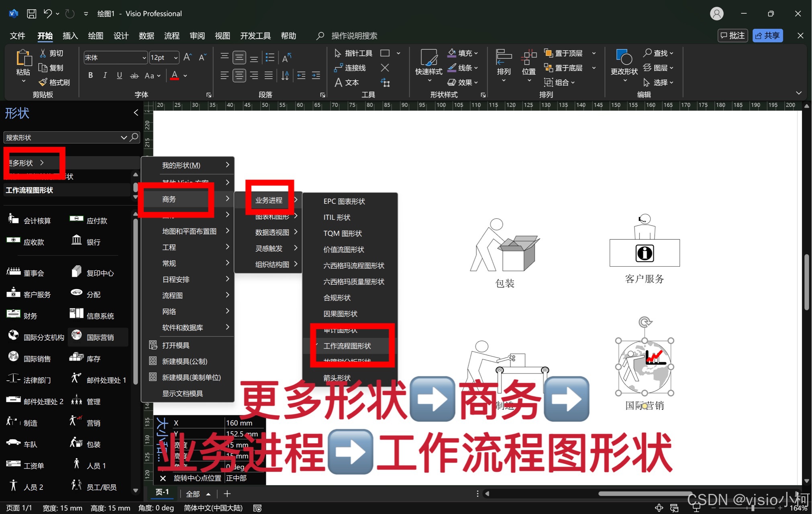The width and height of the screenshot is (812, 514).
Task: Expand the Fill (填充) dropdown
Action: pyautogui.click(x=476, y=53)
